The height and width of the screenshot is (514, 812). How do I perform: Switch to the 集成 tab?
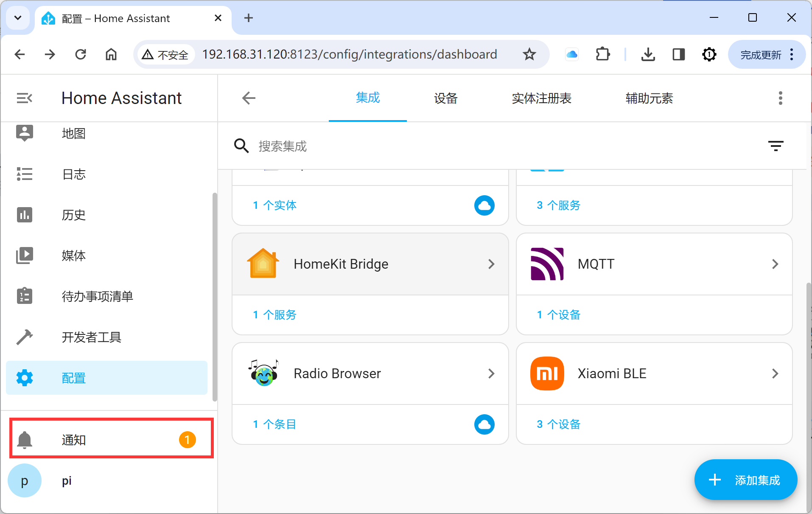pos(368,98)
